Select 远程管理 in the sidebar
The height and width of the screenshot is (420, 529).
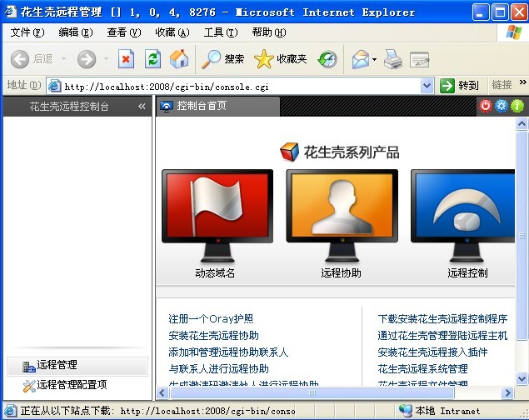(x=77, y=367)
